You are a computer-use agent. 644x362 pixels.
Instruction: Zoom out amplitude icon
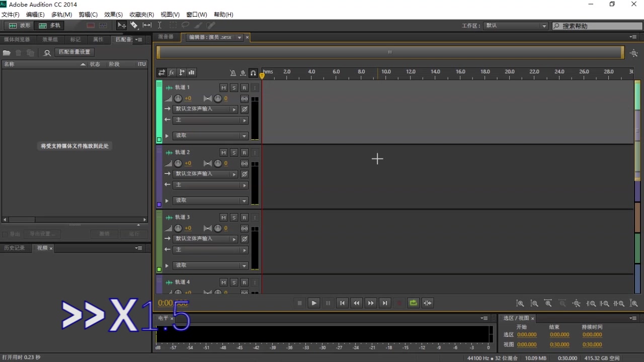tap(534, 303)
